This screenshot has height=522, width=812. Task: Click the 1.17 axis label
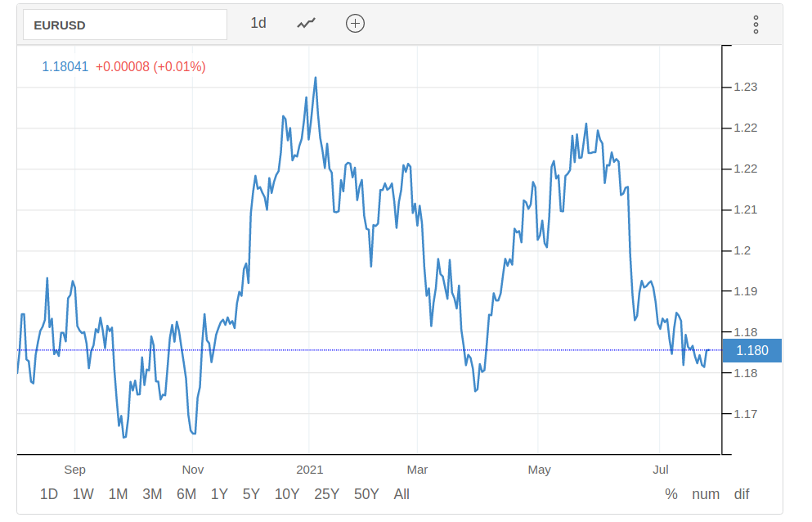click(x=746, y=414)
